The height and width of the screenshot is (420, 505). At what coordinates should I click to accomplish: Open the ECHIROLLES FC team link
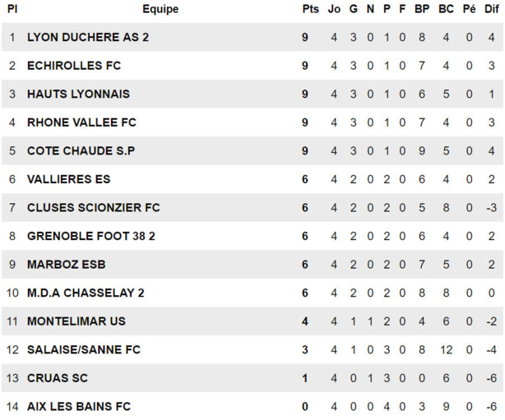point(74,66)
